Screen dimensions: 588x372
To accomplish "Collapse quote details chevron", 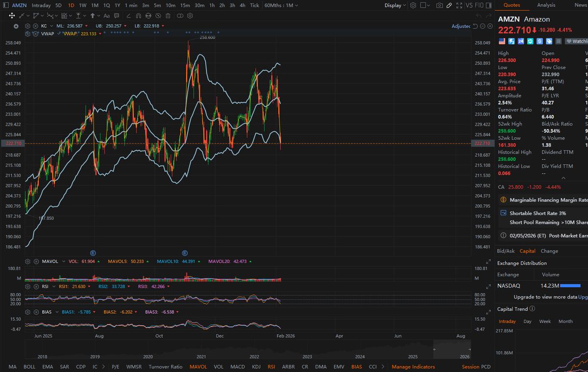I will tap(563, 178).
